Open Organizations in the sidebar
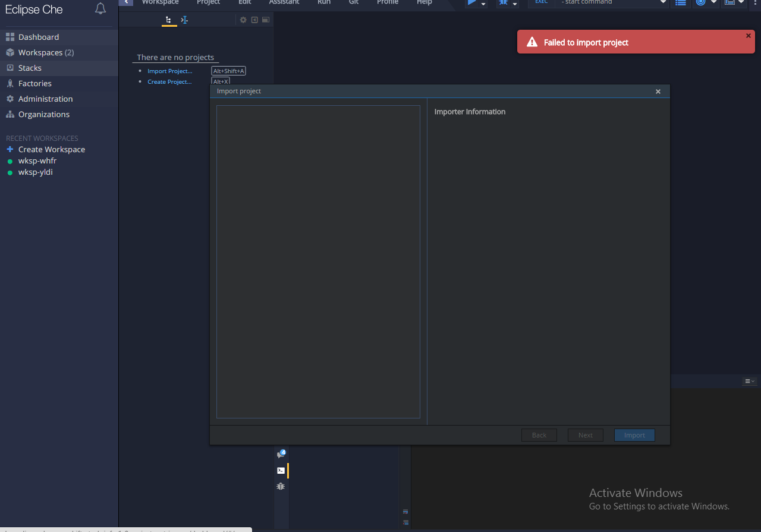 tap(59, 114)
